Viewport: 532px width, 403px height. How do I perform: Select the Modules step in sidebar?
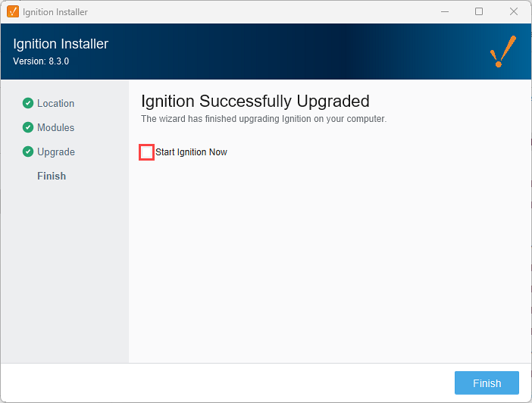(x=55, y=127)
